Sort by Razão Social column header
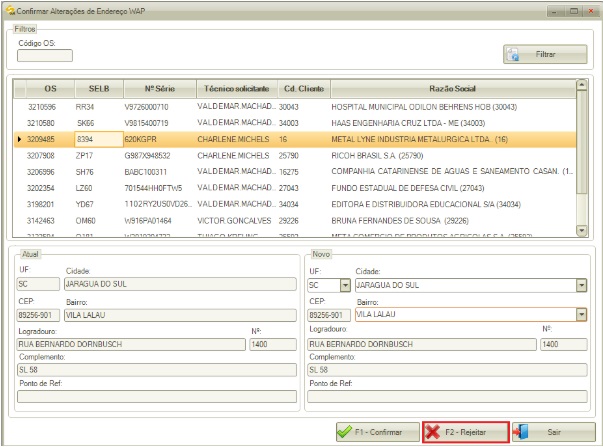Viewport: 603px width, 447px height. pos(453,89)
